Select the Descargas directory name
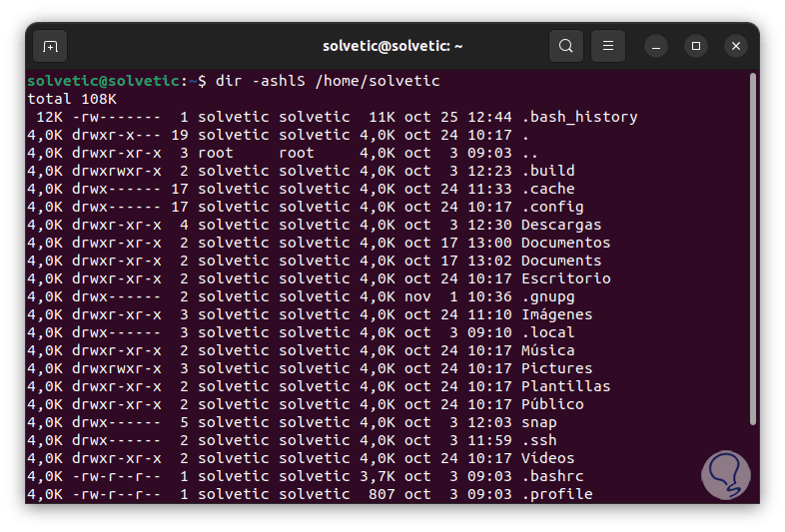The width and height of the screenshot is (785, 532). 561,225
